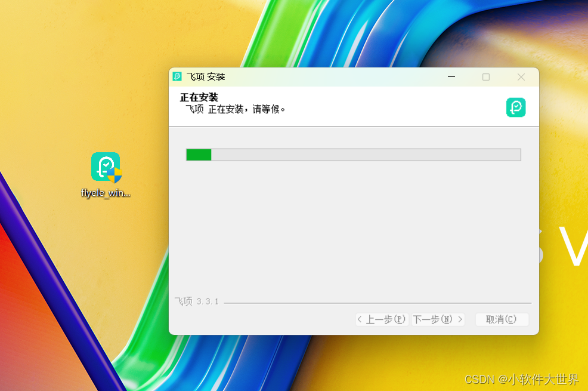
Task: Click the 飞项 安装 window title text
Action: click(x=206, y=76)
